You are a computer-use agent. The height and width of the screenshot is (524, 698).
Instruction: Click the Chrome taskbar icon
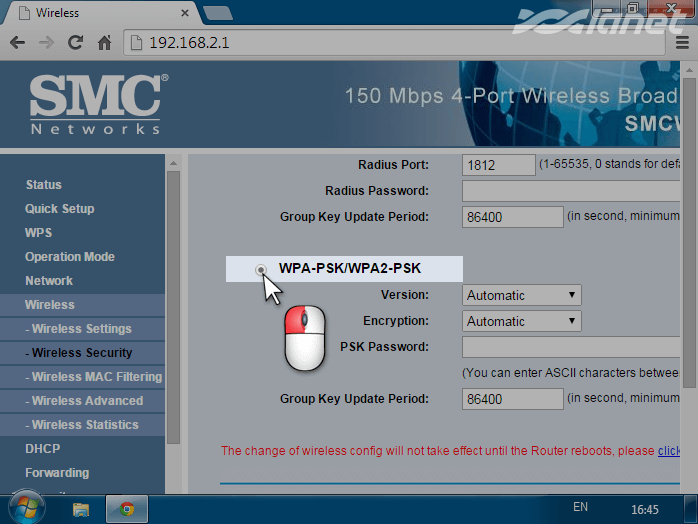[x=127, y=509]
